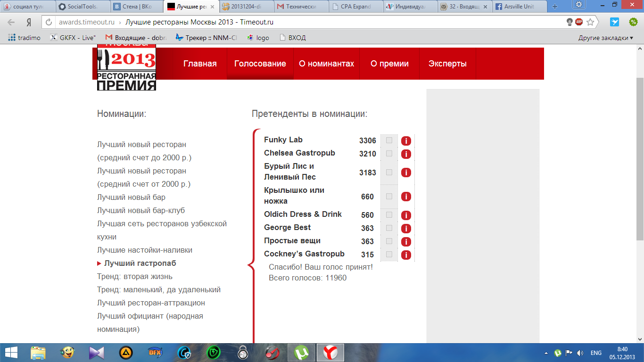Screen dimensions: 644x362
Task: Check the box for Бурый Лис и Ленивый Пес
Action: (389, 172)
